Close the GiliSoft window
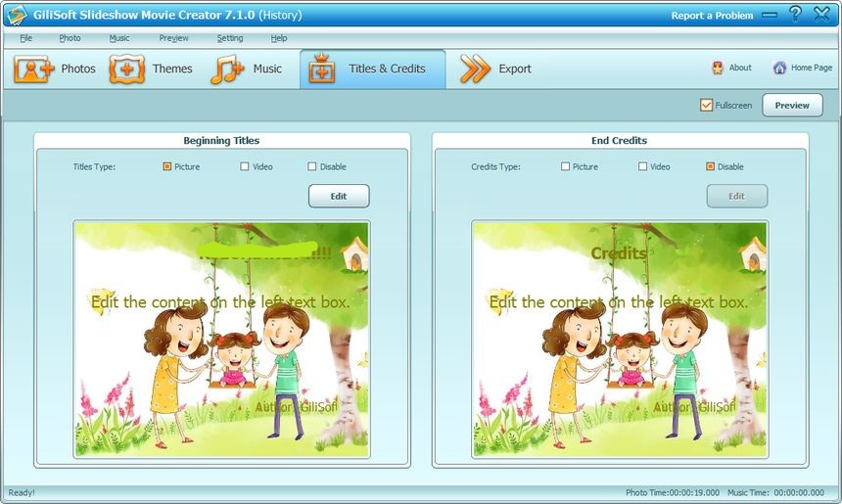The height and width of the screenshot is (504, 842). click(x=821, y=14)
